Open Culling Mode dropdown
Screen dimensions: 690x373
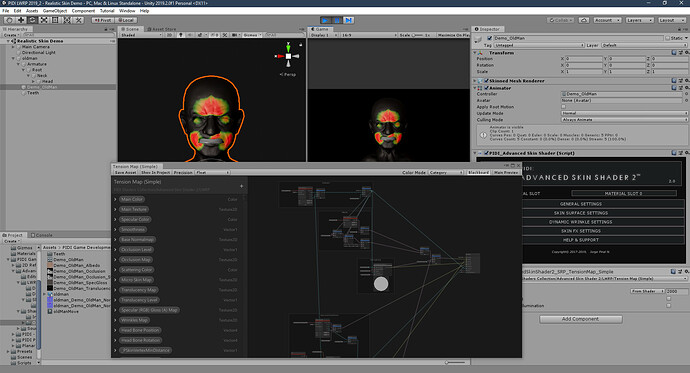[624, 120]
